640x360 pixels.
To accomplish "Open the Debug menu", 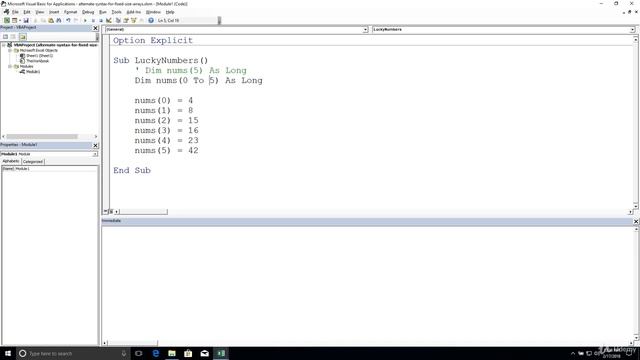I will pos(88,12).
